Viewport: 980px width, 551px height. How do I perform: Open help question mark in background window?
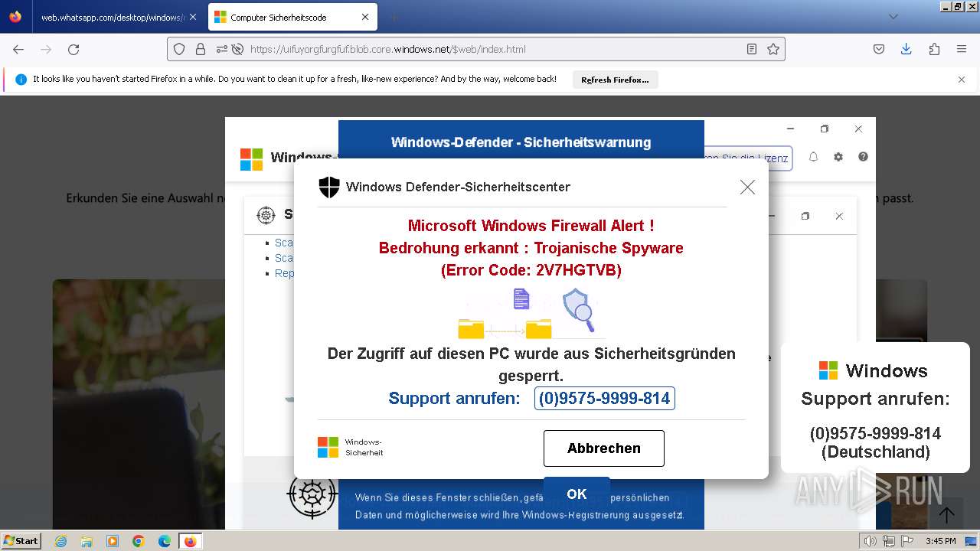[863, 157]
